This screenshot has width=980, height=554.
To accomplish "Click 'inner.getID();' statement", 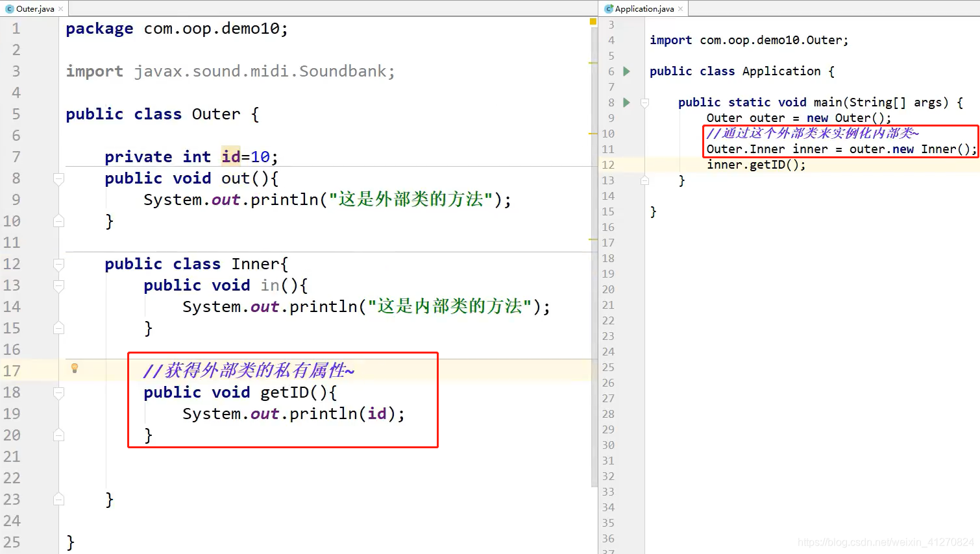I will pyautogui.click(x=756, y=165).
